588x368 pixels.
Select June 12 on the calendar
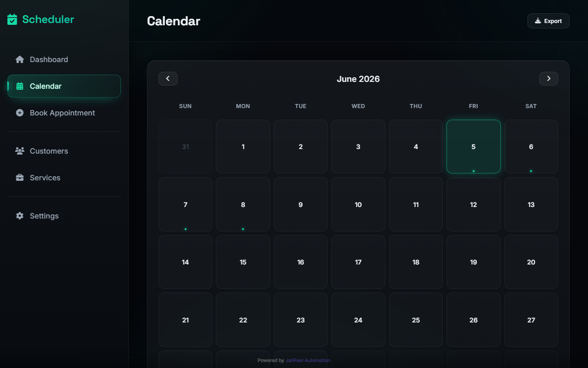pyautogui.click(x=474, y=204)
